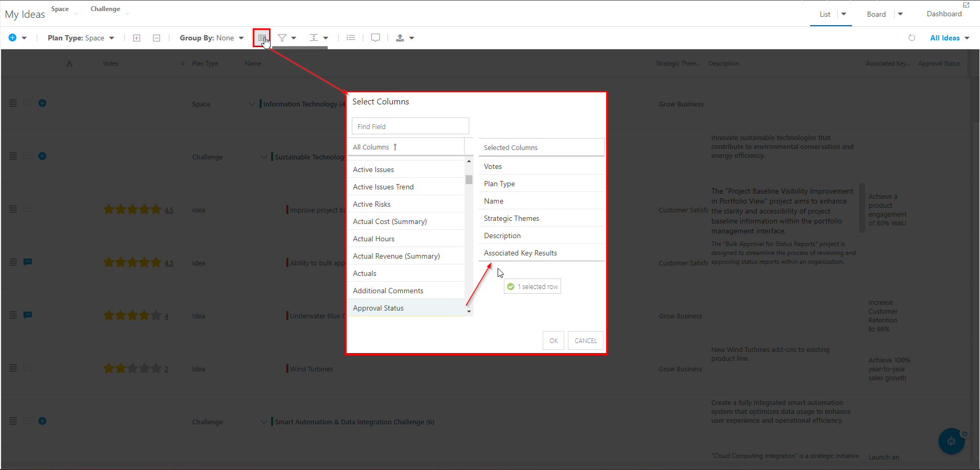This screenshot has width=980, height=470.
Task: Select Approval Status in All Columns list
Action: pos(406,308)
